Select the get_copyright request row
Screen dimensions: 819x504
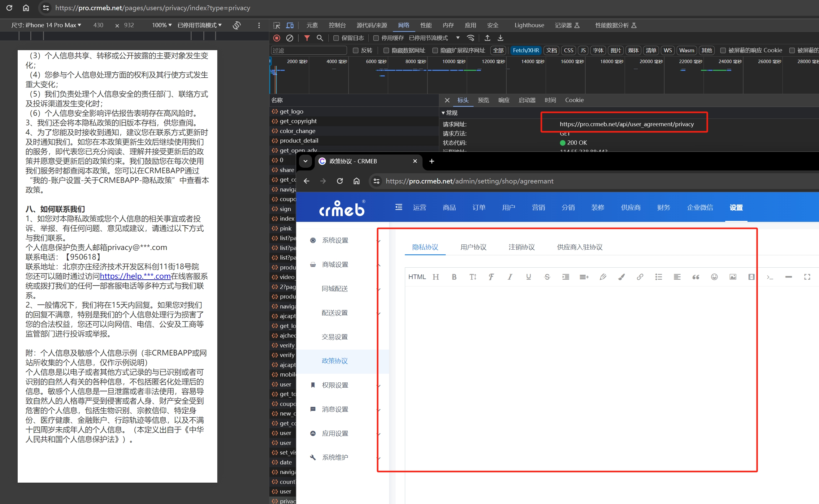pos(354,121)
